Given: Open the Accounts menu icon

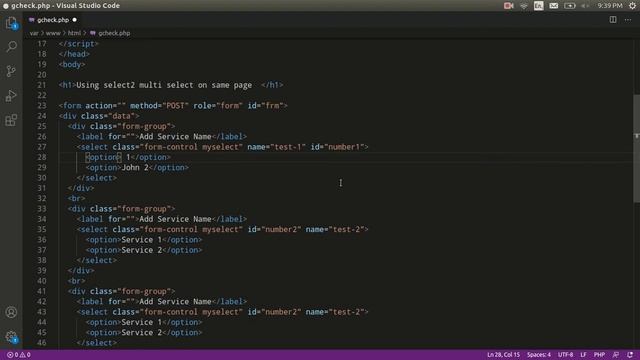Looking at the screenshot, I should point(11,312).
